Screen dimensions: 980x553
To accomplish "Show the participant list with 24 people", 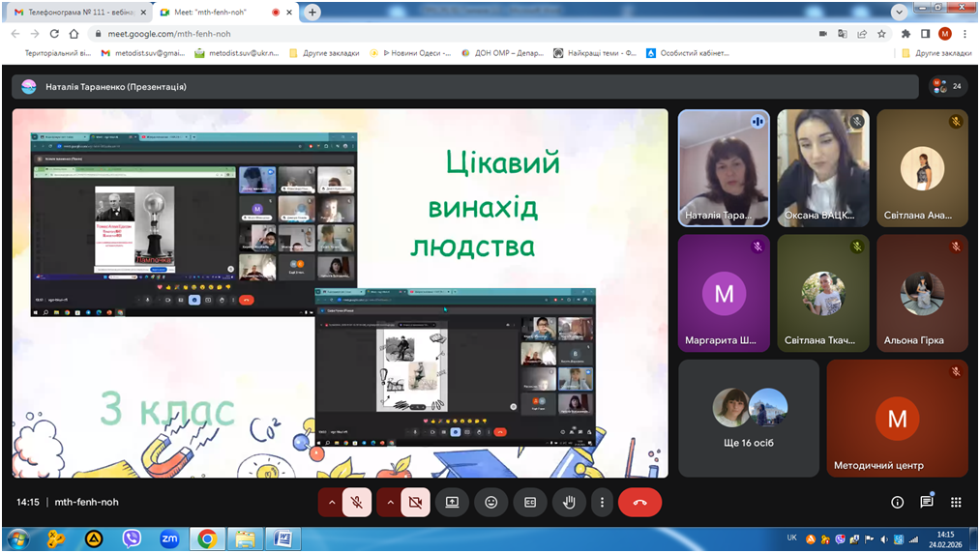I will point(947,86).
